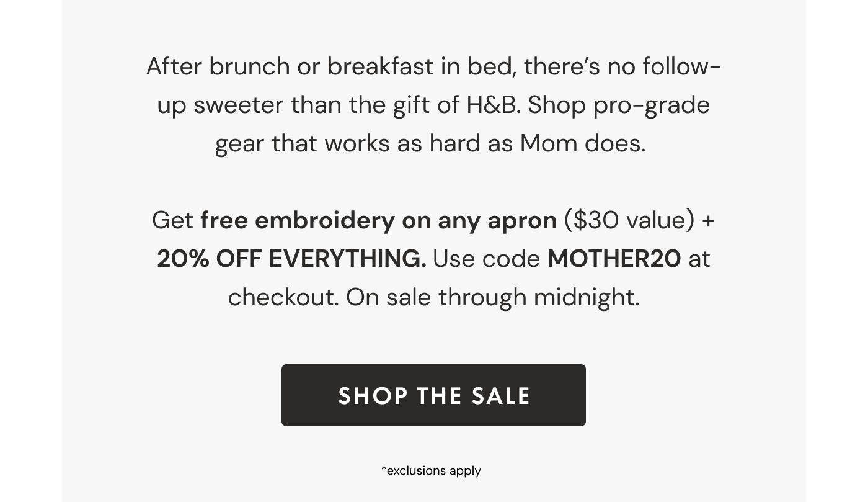This screenshot has height=502, width=868.
Task: Click the white margin left of the email
Action: 31,248
